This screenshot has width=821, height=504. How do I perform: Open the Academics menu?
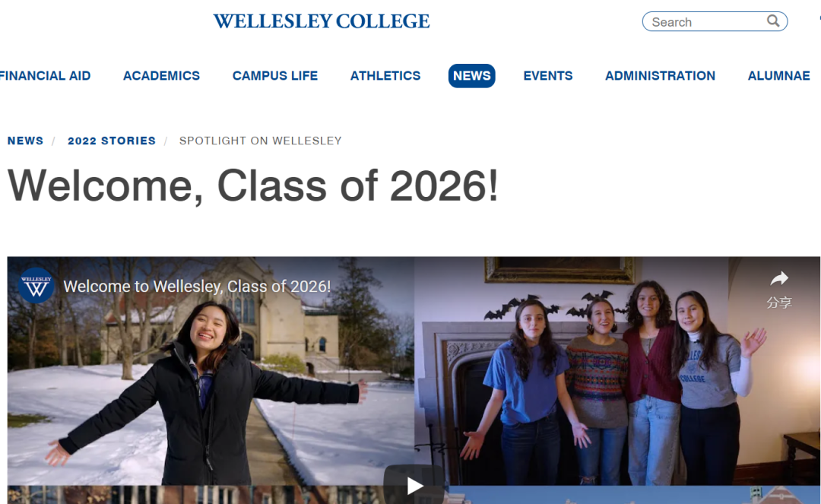pyautogui.click(x=161, y=76)
